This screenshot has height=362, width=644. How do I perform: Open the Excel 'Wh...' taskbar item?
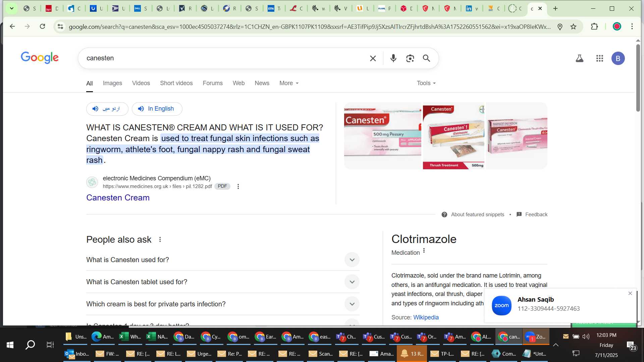tap(130, 337)
